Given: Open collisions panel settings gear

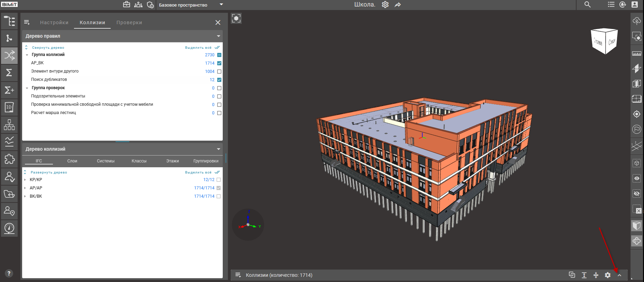Looking at the screenshot, I should coord(608,275).
